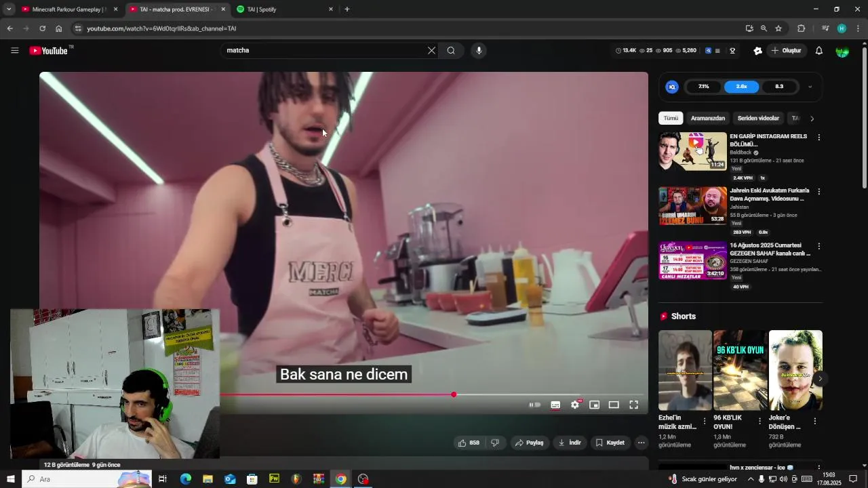Open the account avatar menu
The height and width of the screenshot is (488, 868).
point(842,51)
